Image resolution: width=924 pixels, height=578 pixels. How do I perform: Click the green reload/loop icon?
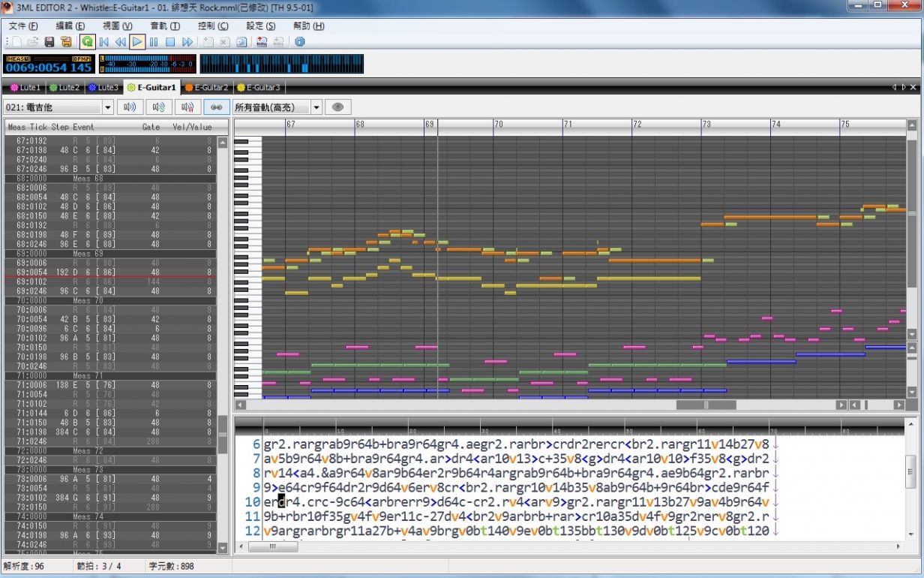87,42
